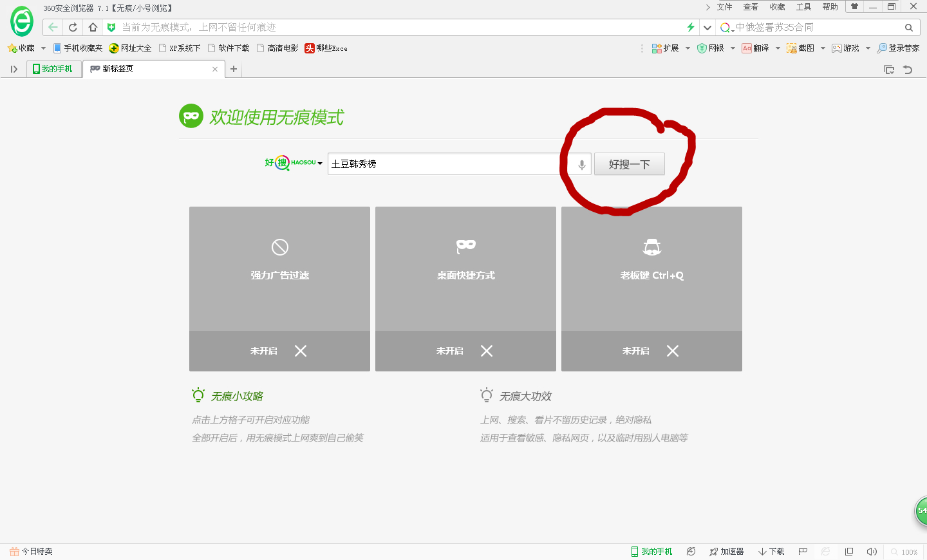Expand the 收藏 dropdown arrow
Viewport: 927px width, 560px height.
(x=43, y=48)
